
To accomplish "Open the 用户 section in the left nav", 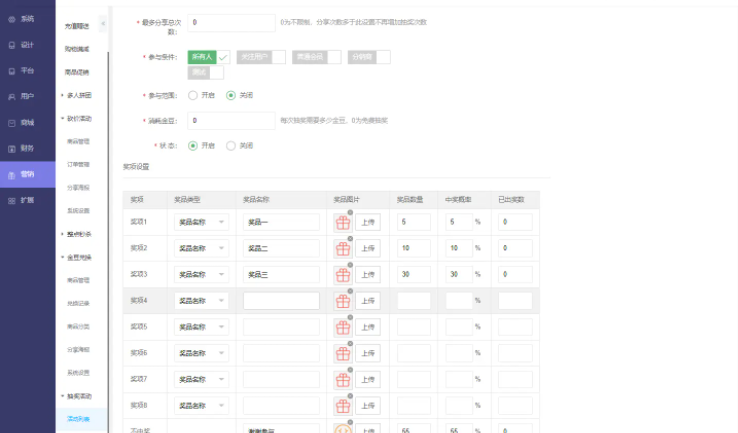I will coord(27,96).
